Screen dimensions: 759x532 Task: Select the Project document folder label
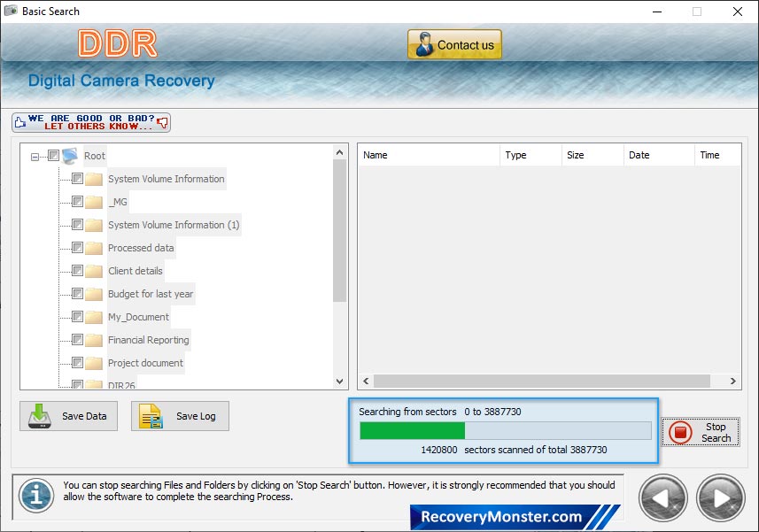coord(146,363)
